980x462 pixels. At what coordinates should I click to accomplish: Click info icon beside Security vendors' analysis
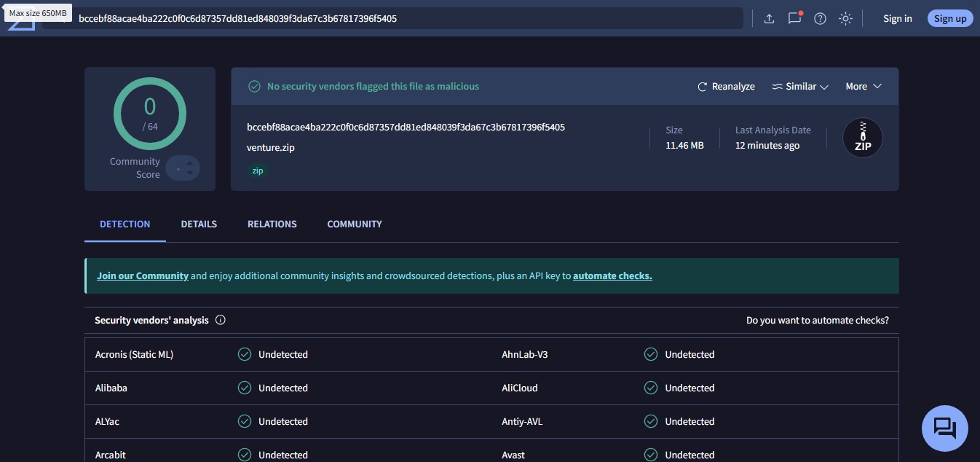(221, 320)
